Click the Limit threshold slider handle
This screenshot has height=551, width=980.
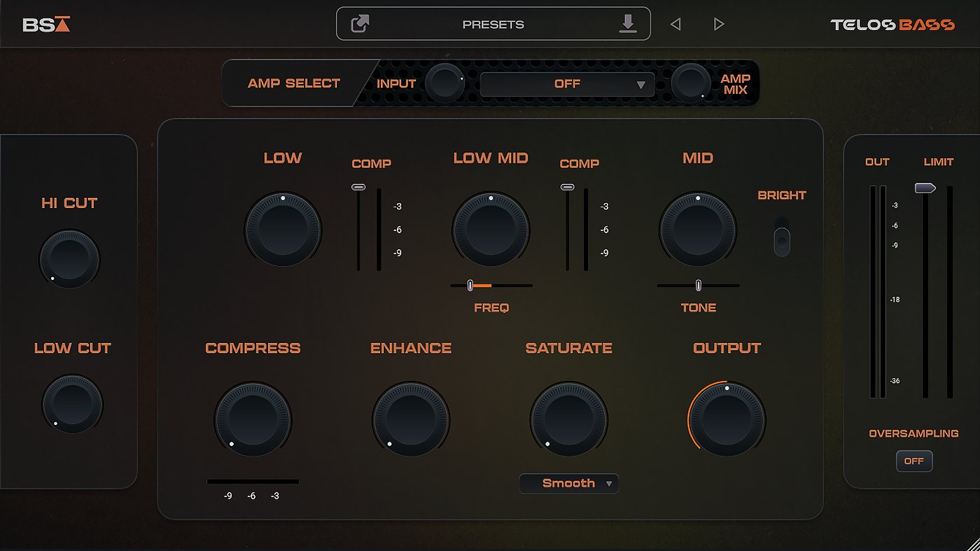925,188
